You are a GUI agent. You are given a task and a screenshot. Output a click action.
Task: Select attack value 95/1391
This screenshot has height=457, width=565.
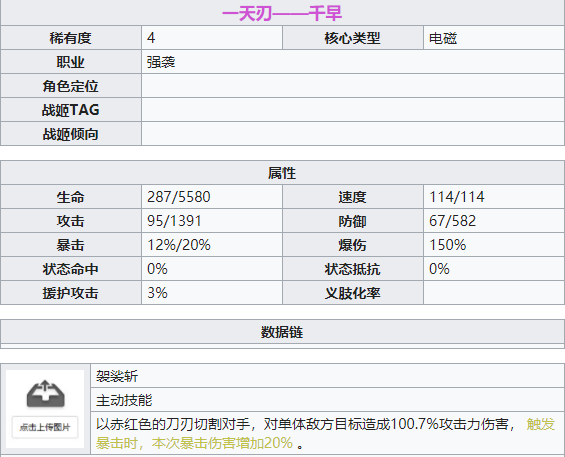pos(174,221)
